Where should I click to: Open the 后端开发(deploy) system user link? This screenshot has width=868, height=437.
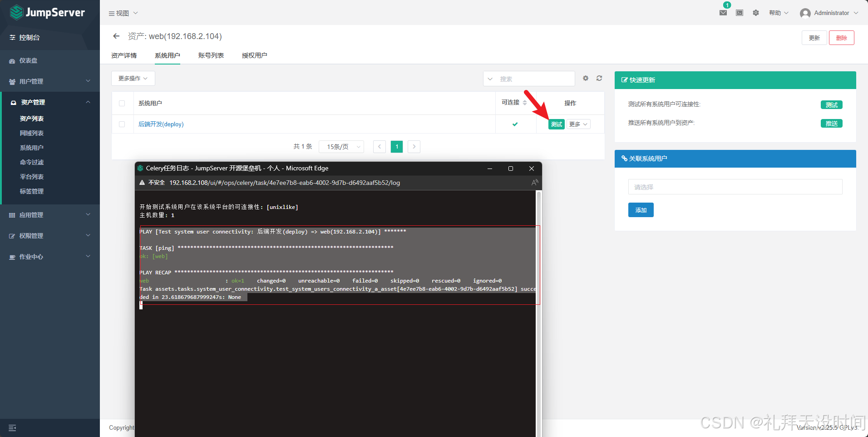[161, 124]
